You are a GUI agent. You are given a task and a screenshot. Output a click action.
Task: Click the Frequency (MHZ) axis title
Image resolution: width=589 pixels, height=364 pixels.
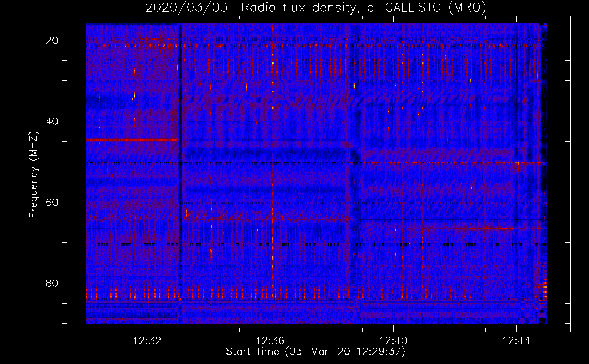pos(33,175)
